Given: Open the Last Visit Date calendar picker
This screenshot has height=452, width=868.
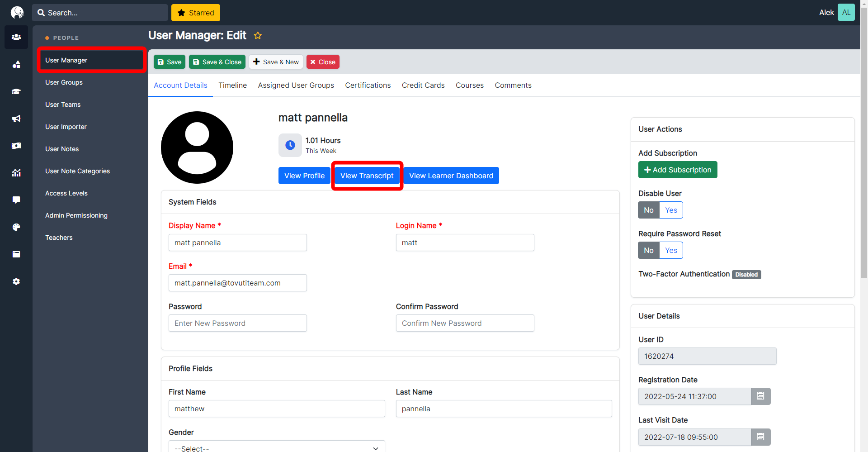Looking at the screenshot, I should [x=760, y=437].
